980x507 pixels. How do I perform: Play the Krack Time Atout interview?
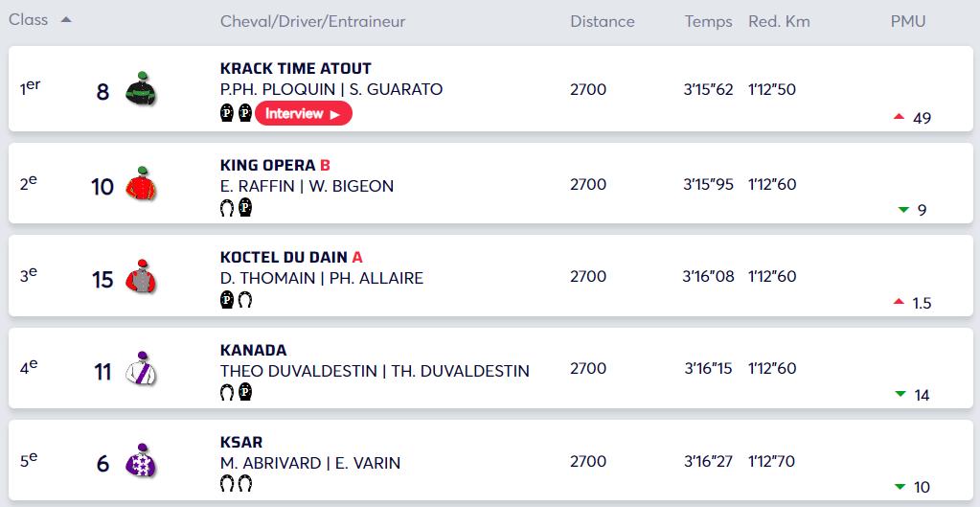pyautogui.click(x=304, y=114)
